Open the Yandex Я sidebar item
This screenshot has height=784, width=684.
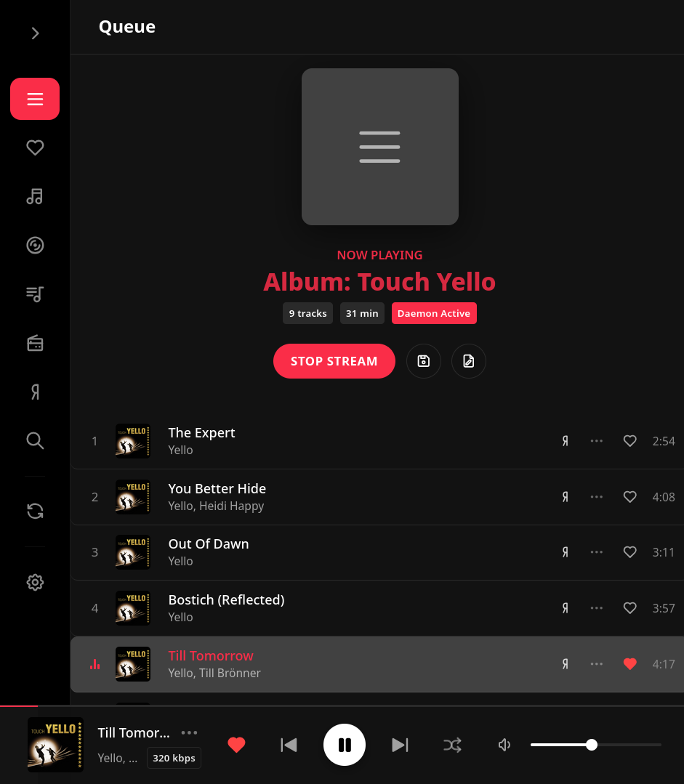click(x=35, y=392)
